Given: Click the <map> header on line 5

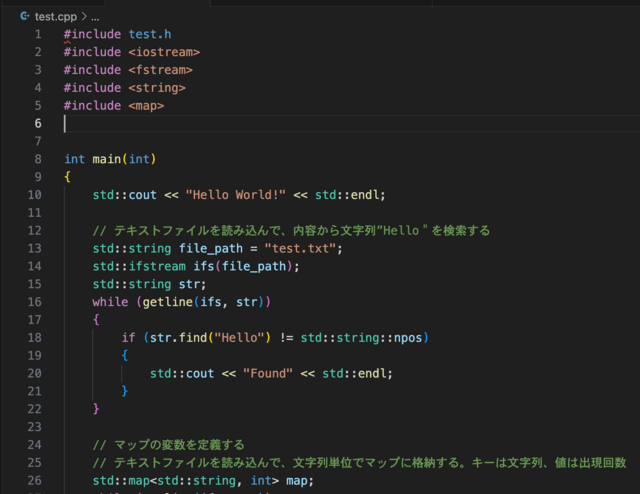Looking at the screenshot, I should [x=146, y=105].
